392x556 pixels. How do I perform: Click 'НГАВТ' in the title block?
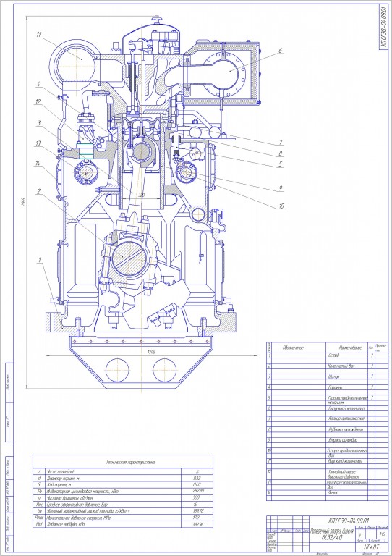point(372,547)
